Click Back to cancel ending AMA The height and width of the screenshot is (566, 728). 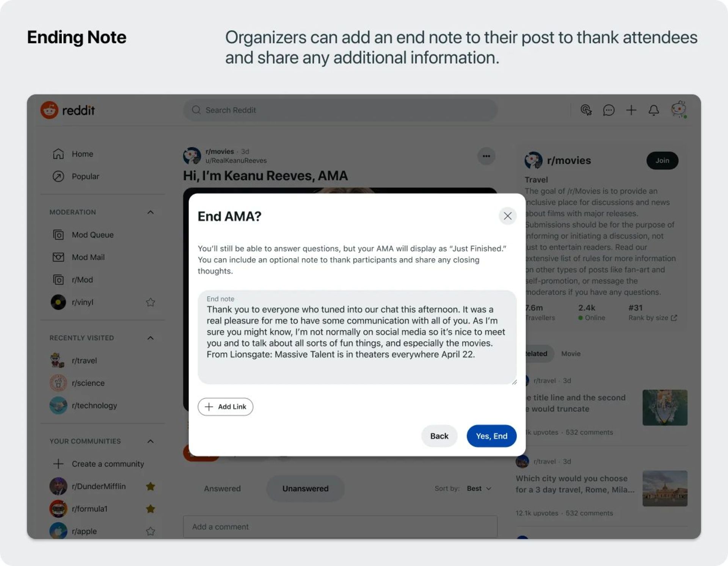point(439,436)
